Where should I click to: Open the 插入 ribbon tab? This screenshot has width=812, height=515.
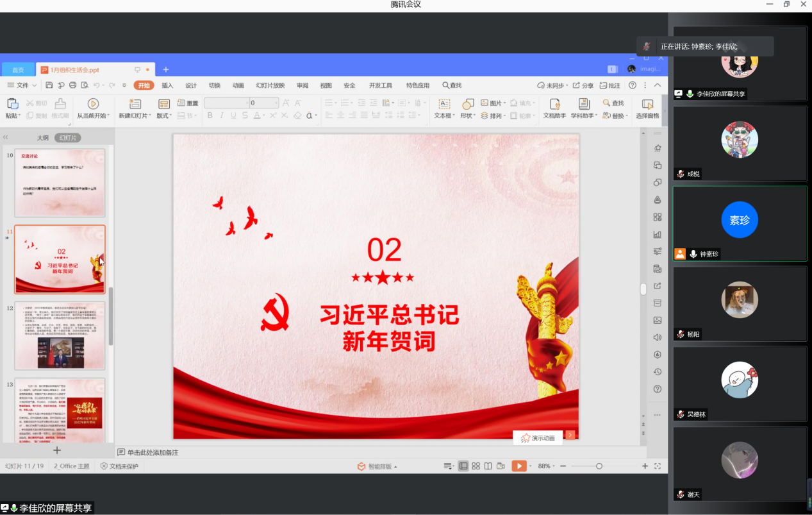pos(167,85)
